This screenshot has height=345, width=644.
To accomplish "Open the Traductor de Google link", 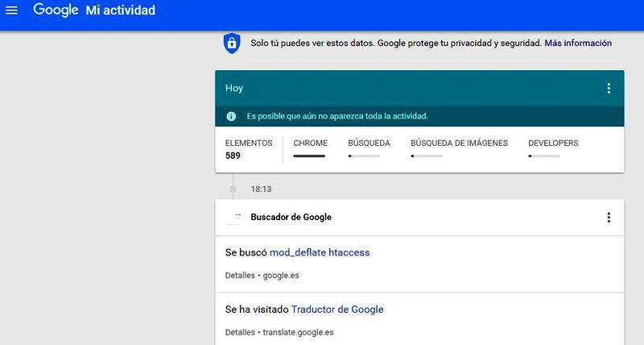I will (x=337, y=310).
